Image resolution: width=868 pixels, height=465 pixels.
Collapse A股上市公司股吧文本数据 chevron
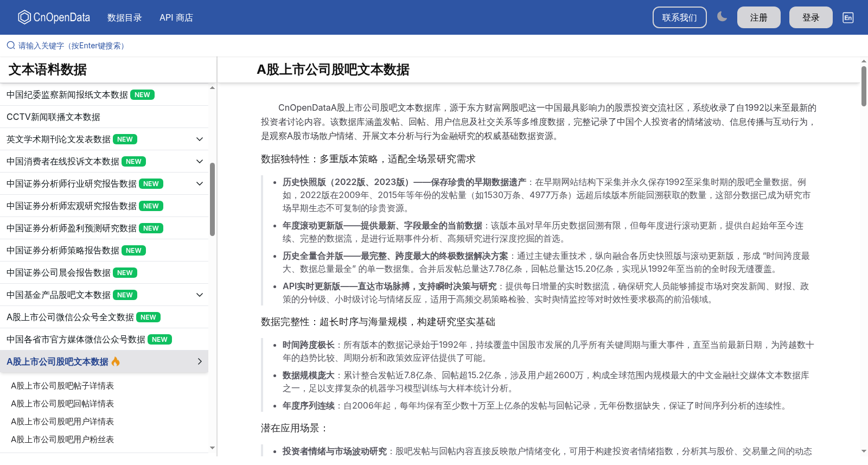point(200,361)
